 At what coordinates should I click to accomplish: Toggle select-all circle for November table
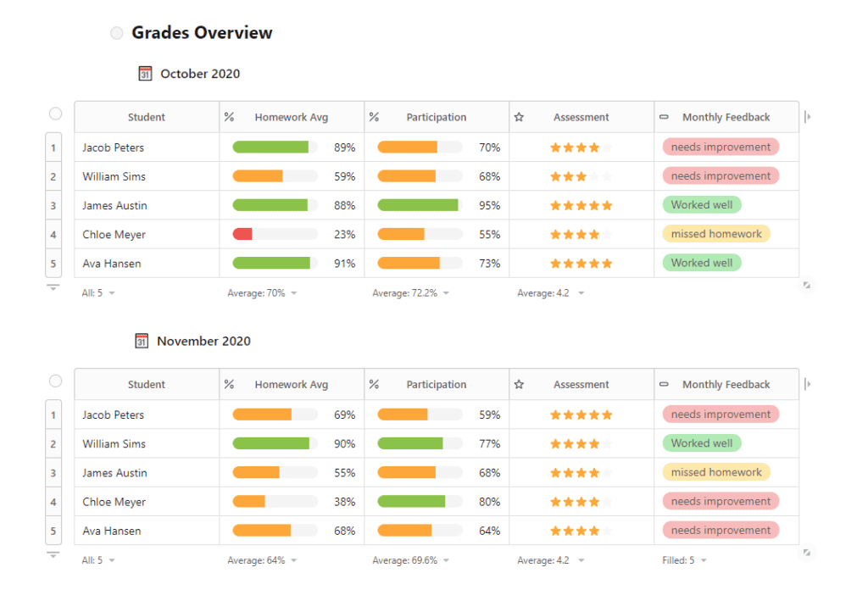55,381
